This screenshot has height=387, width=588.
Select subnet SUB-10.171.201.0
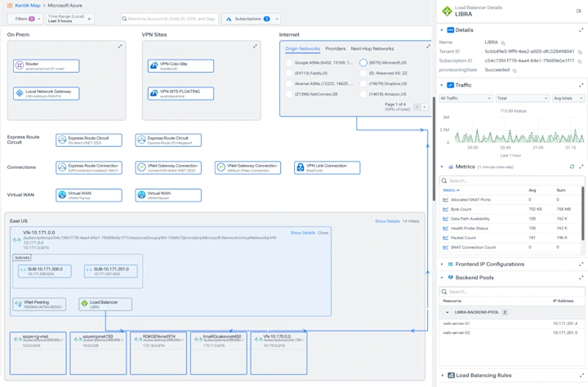click(111, 271)
